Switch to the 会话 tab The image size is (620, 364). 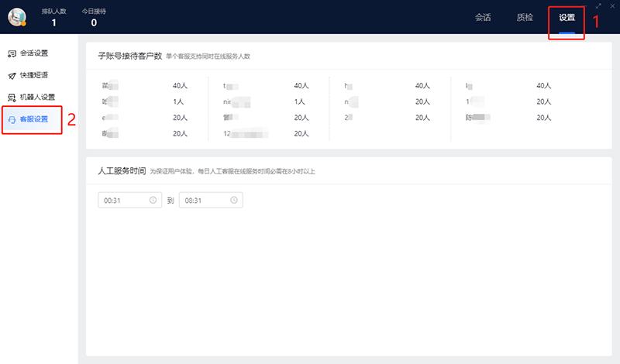(x=484, y=17)
